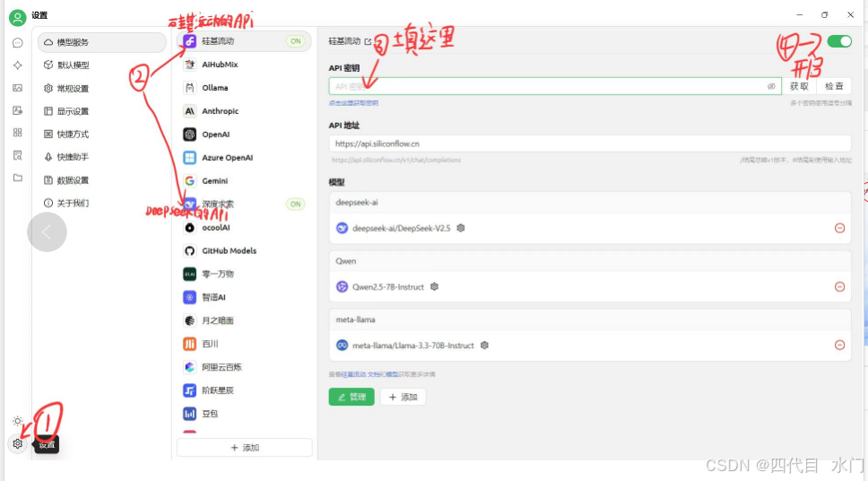Open 常规设置 settings section

pos(102,88)
